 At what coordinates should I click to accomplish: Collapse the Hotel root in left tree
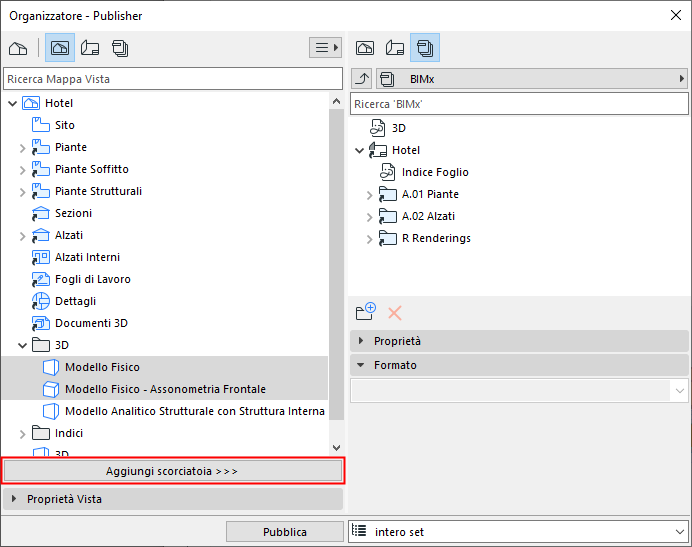pyautogui.click(x=13, y=104)
